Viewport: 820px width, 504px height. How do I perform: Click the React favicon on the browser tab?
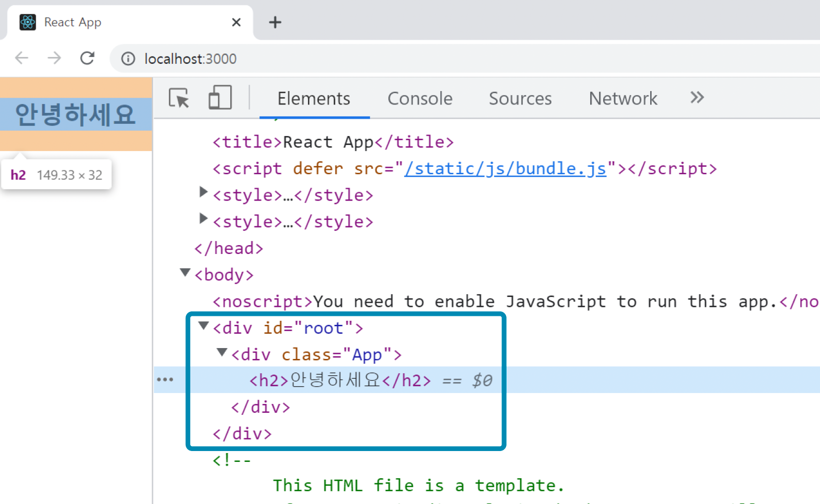[28, 22]
